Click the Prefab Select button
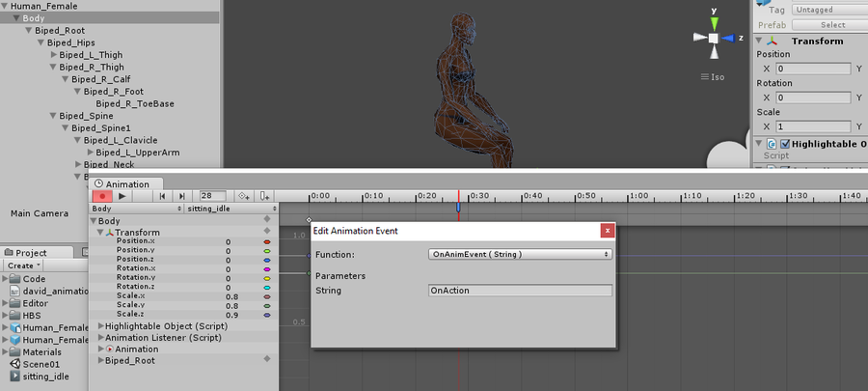Screen dimensions: 868x391 (x=832, y=25)
